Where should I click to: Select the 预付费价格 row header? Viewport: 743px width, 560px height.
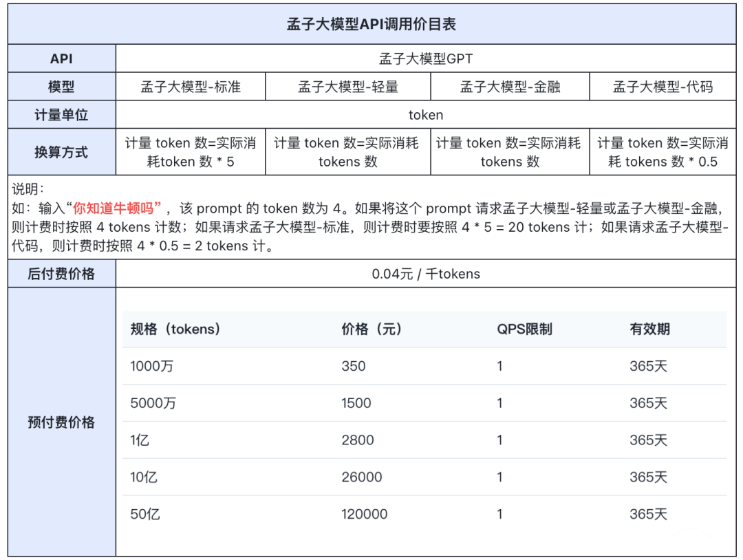(x=62, y=422)
